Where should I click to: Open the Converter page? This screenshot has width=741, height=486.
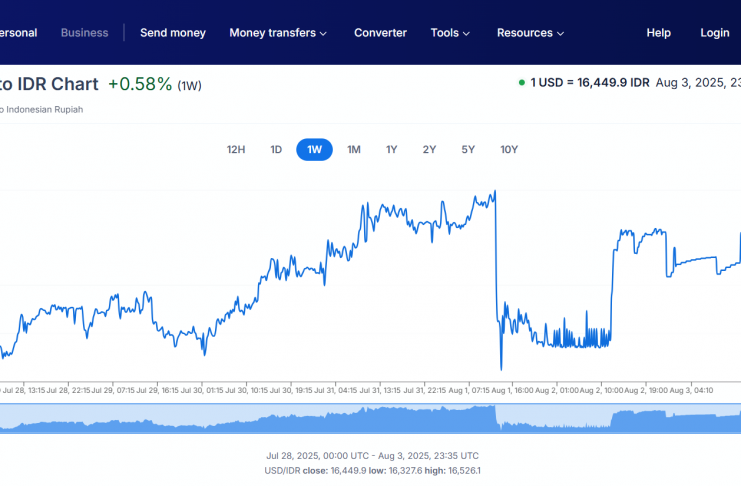pyautogui.click(x=380, y=33)
